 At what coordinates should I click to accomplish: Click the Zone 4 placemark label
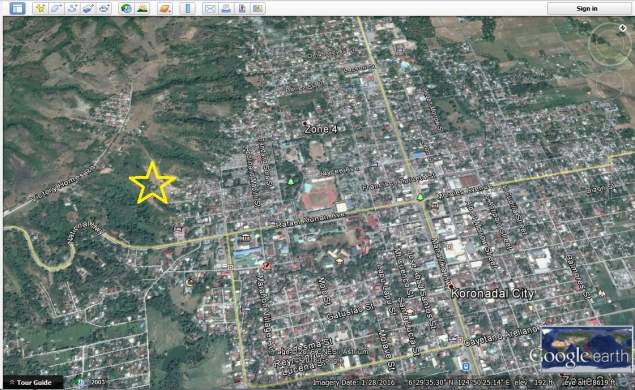click(320, 129)
